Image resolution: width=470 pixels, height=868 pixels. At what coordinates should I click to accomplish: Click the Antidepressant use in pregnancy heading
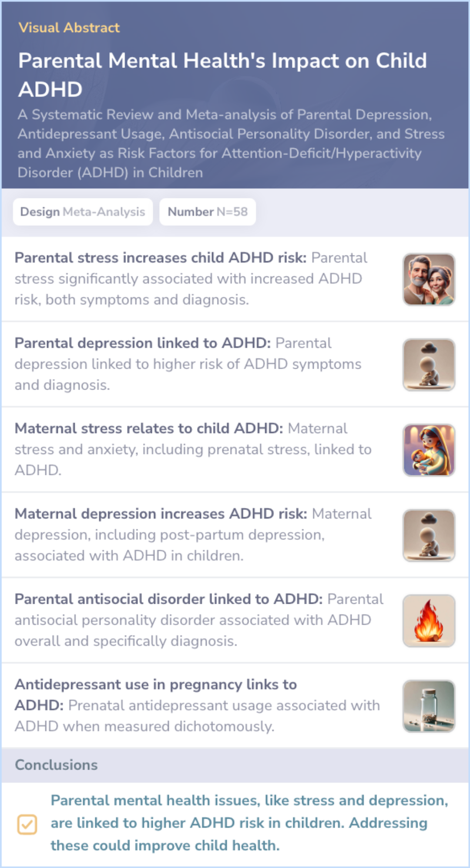point(155,684)
